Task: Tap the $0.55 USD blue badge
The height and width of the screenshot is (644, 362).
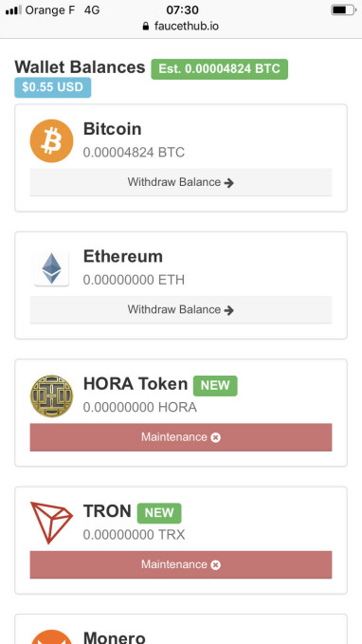Action: pyautogui.click(x=52, y=87)
